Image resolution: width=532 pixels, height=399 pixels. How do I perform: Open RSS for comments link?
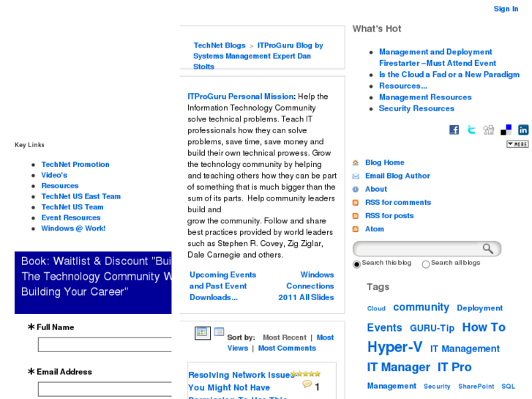click(x=398, y=202)
